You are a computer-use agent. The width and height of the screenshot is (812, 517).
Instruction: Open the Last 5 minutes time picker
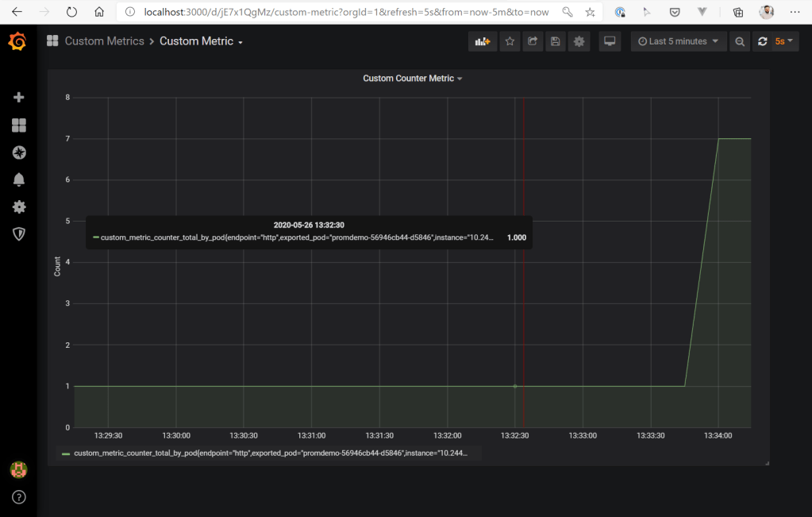tap(678, 41)
